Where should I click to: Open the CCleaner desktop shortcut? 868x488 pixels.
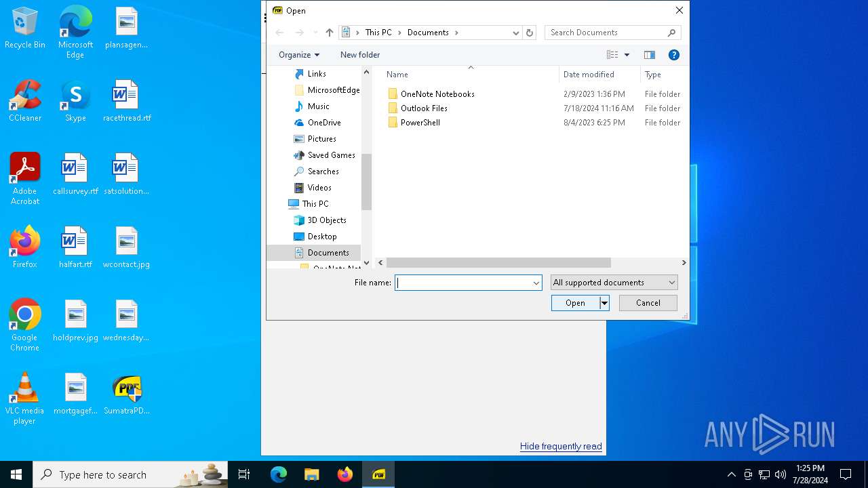tap(25, 102)
